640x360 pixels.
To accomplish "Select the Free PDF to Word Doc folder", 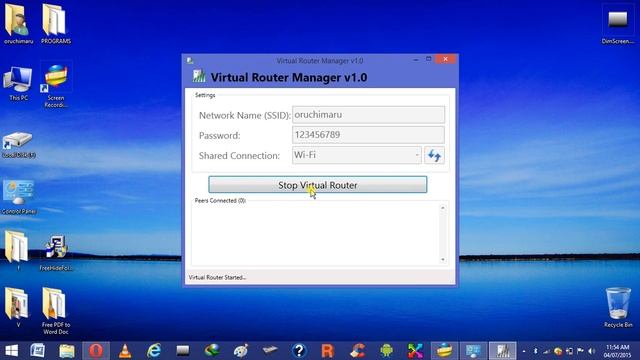I will click(56, 310).
